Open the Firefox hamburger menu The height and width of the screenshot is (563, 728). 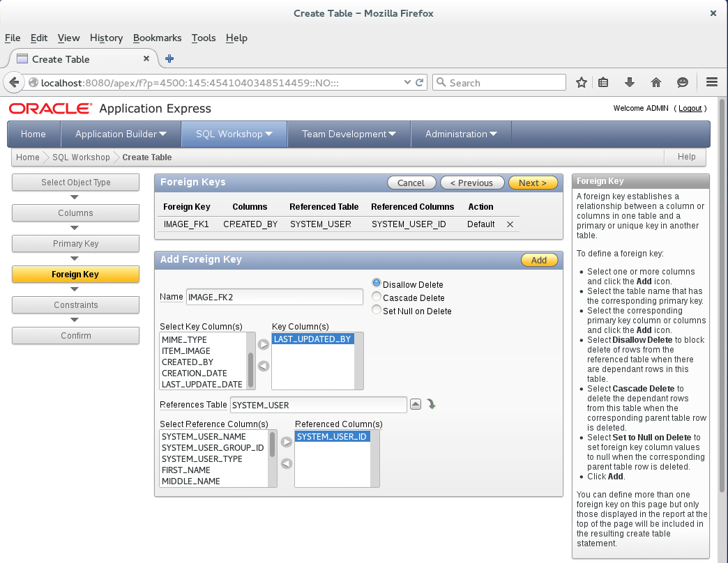(712, 82)
